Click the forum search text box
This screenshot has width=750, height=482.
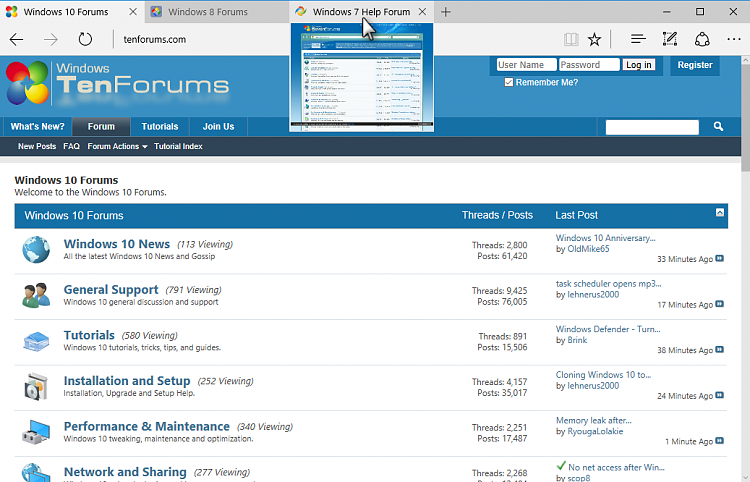[x=652, y=127]
